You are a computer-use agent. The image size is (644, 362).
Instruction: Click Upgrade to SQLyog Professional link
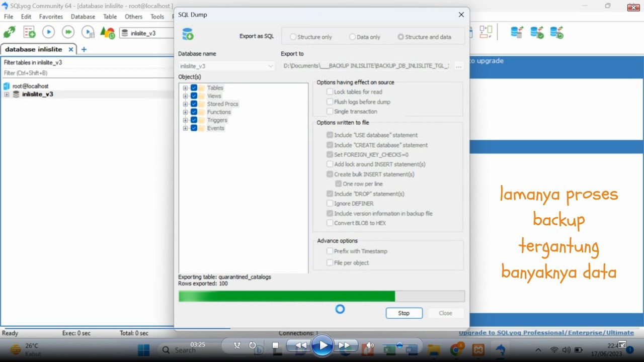tap(546, 333)
